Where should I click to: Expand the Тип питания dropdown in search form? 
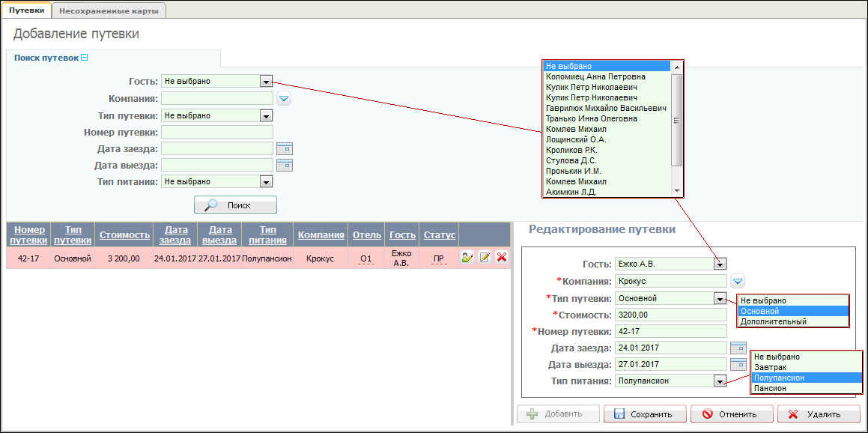click(265, 181)
